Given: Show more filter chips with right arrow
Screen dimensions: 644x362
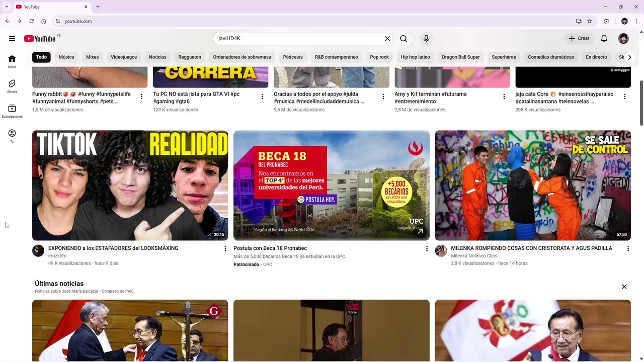Looking at the screenshot, I should point(629,57).
